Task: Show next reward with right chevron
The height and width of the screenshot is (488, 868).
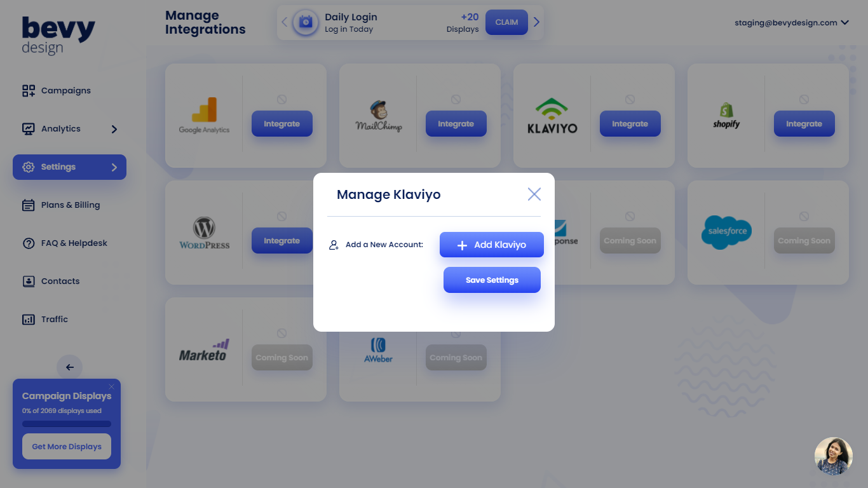Action: pyautogui.click(x=537, y=22)
